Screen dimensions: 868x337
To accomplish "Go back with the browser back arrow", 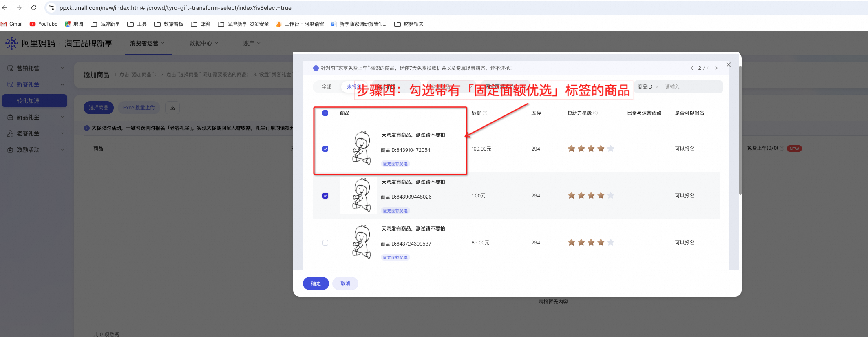I will [5, 8].
